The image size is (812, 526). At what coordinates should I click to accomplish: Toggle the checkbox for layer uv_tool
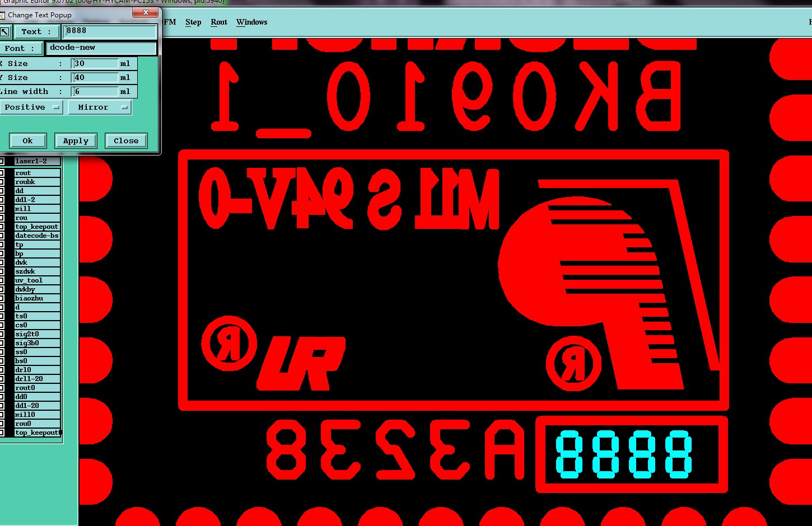coord(2,280)
